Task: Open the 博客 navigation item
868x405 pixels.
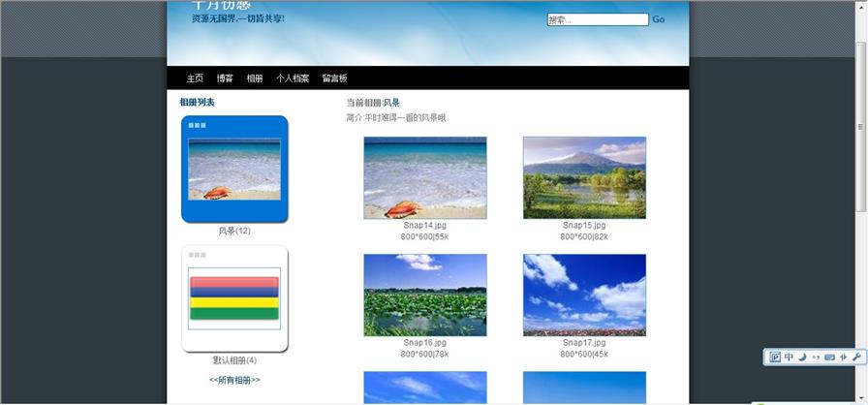Action: (x=225, y=78)
